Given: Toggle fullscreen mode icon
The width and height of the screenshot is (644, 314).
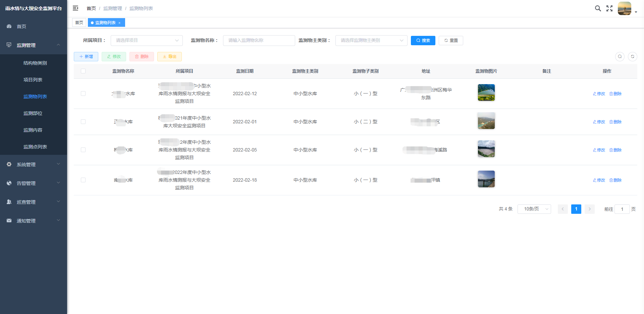Looking at the screenshot, I should pos(609,8).
